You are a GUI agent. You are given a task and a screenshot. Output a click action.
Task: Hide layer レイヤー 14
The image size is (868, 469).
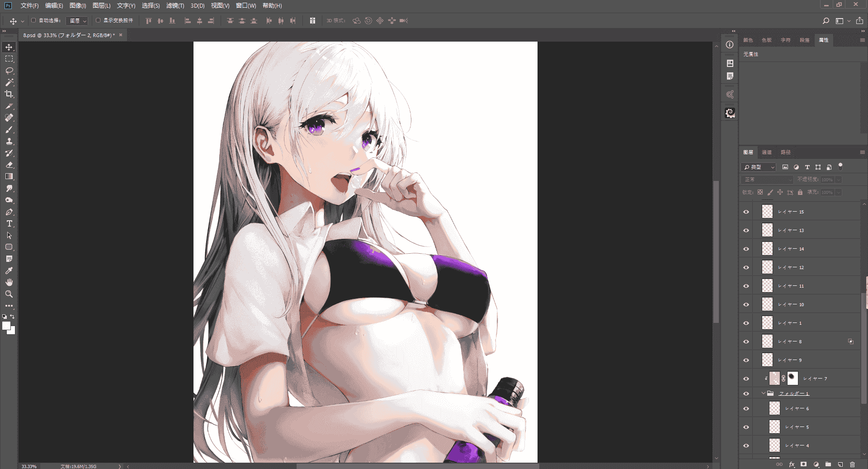(x=746, y=249)
